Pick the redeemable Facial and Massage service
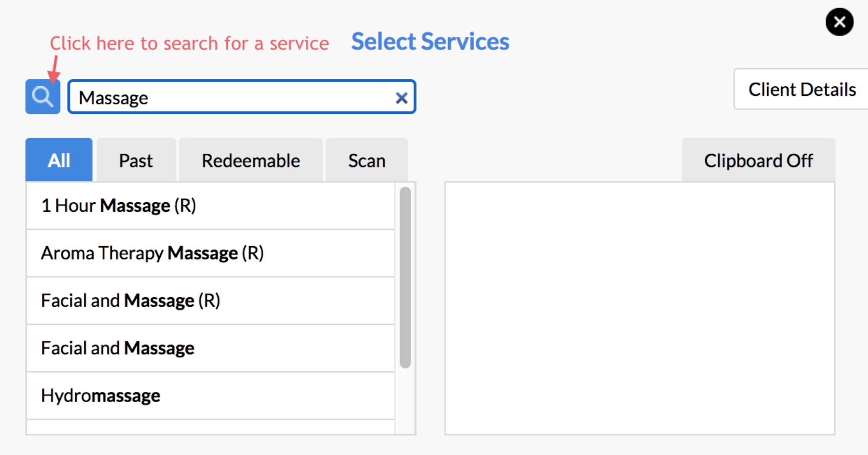The height and width of the screenshot is (455, 868). point(151,300)
